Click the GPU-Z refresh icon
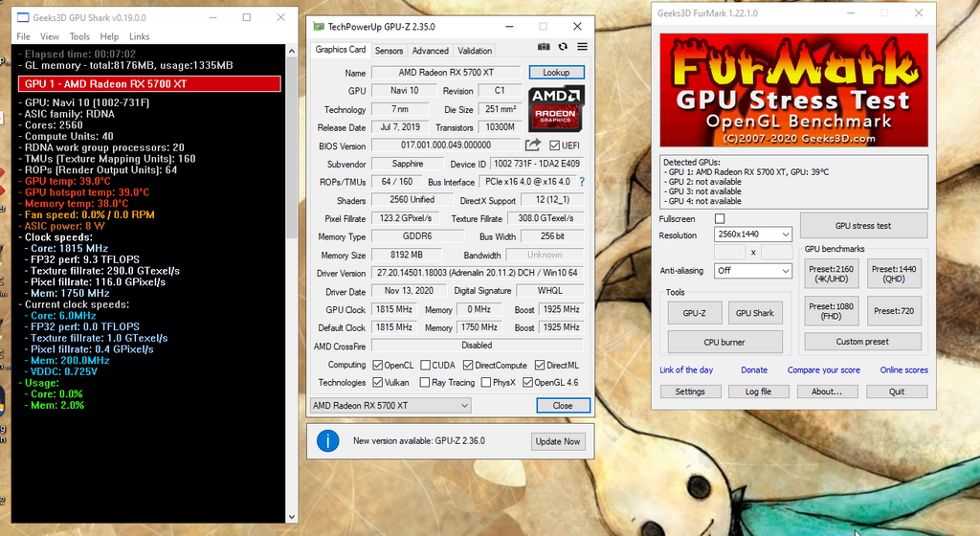Viewport: 980px width, 536px height. pyautogui.click(x=563, y=47)
